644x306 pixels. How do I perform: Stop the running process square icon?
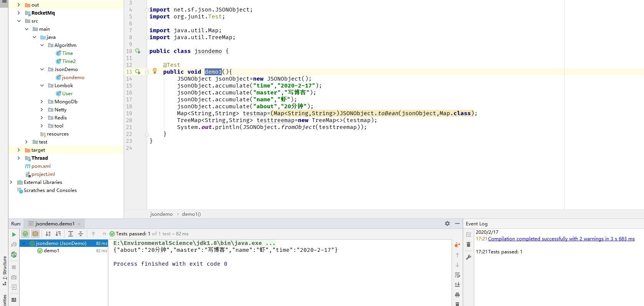tap(14, 267)
